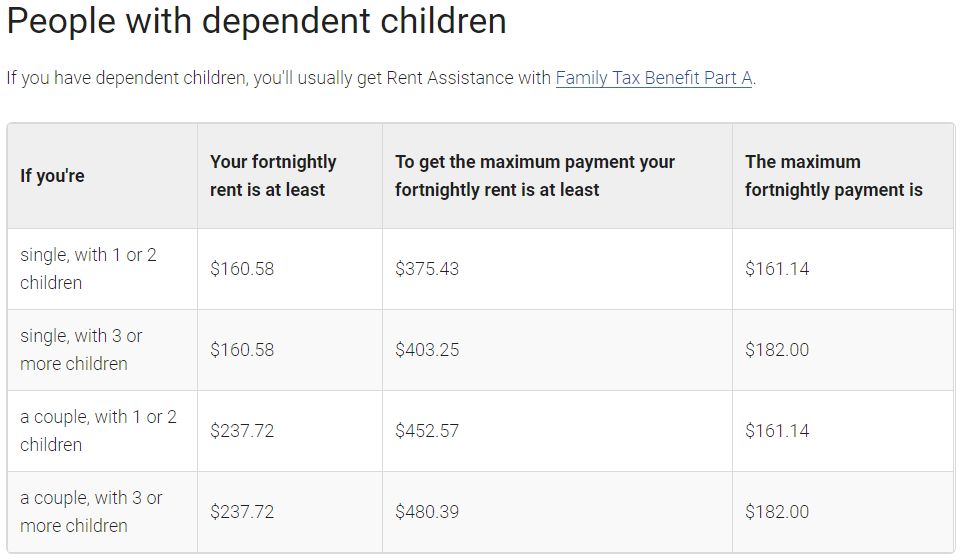Click "The maximum fortnightly payment is" header
The height and width of the screenshot is (560, 960).
pyautogui.click(x=833, y=176)
